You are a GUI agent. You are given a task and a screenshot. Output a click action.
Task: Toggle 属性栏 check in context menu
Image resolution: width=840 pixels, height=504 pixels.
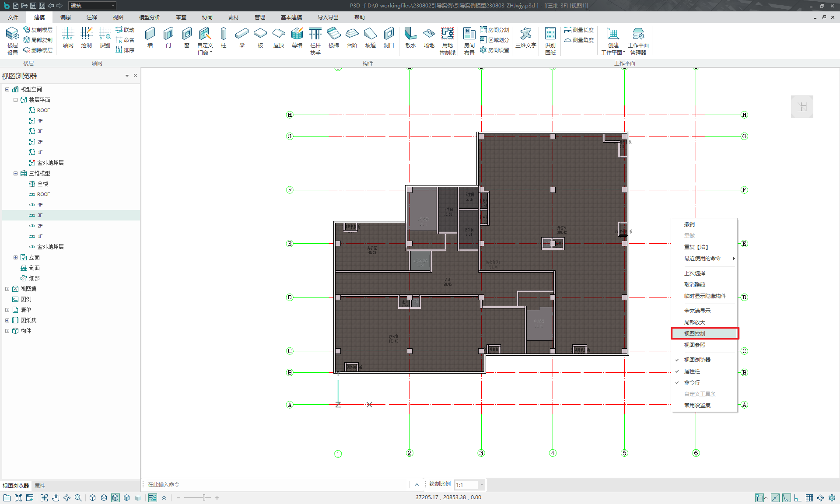coord(692,371)
